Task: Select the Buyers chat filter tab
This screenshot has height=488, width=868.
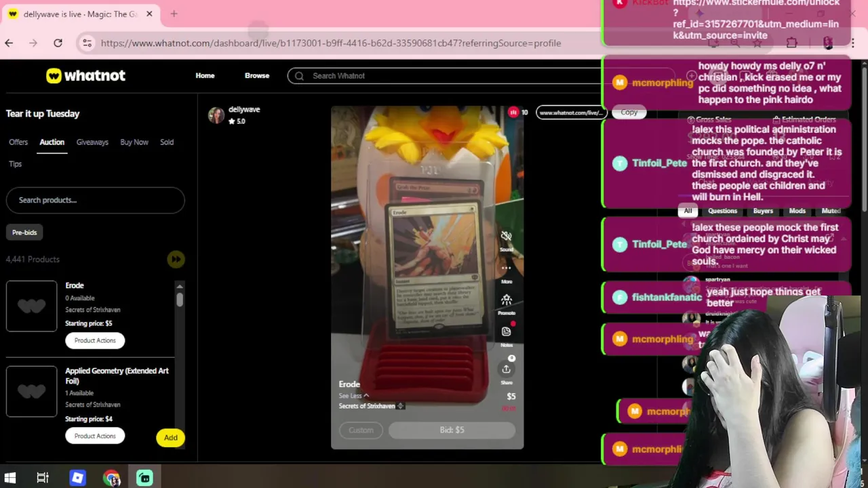Action: (763, 211)
